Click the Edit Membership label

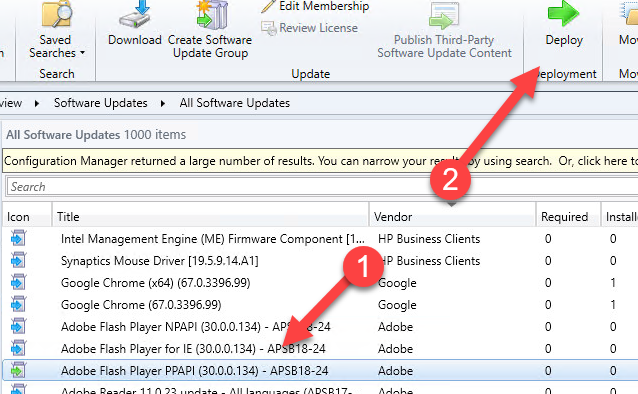click(x=324, y=6)
